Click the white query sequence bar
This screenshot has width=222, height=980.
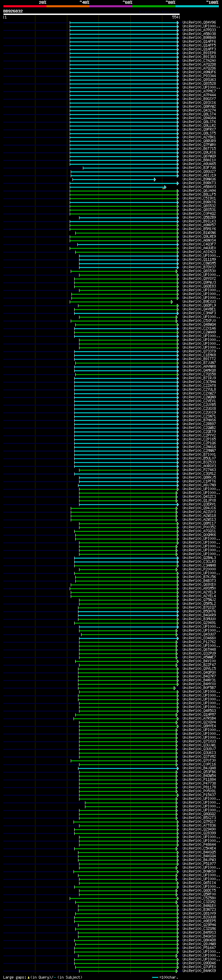pyautogui.click(x=92, y=15)
